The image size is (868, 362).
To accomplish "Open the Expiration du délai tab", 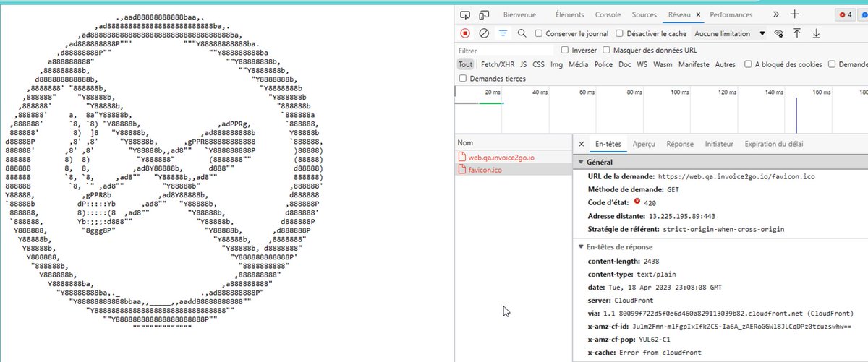I will point(774,144).
